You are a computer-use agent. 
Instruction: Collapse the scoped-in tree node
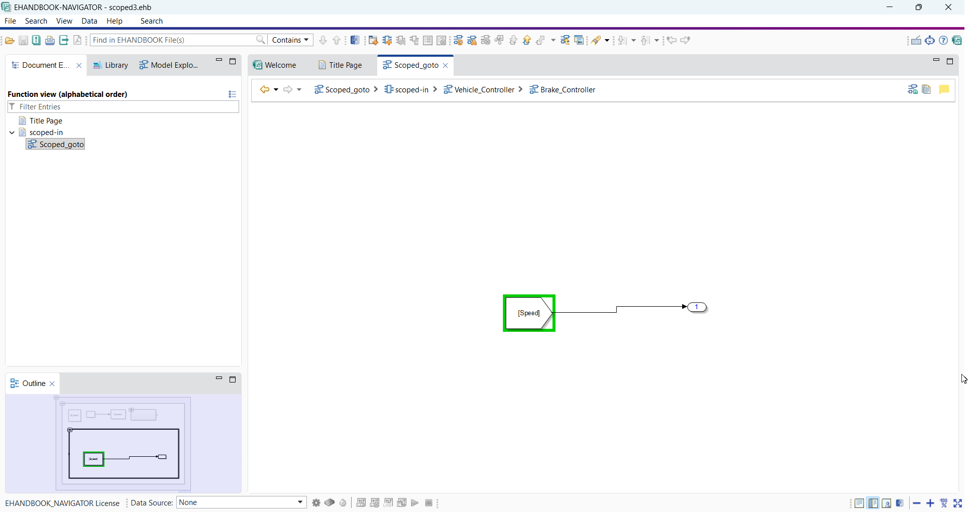click(12, 133)
